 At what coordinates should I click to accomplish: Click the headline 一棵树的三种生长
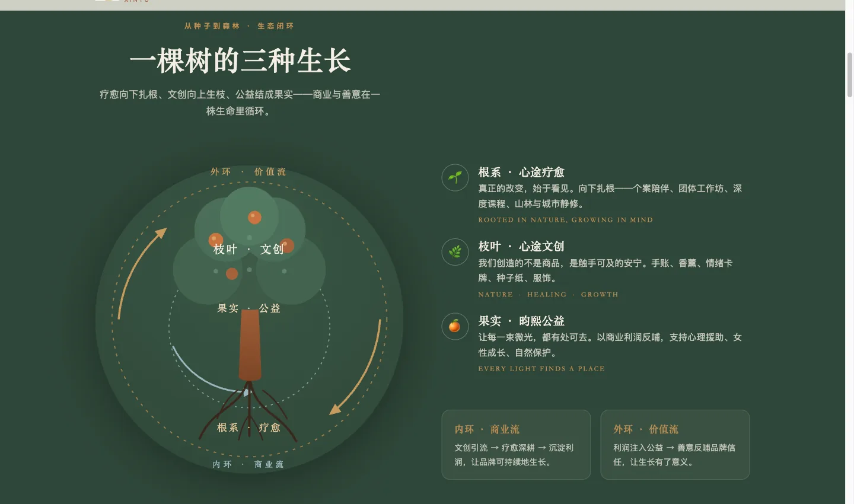[x=240, y=60]
